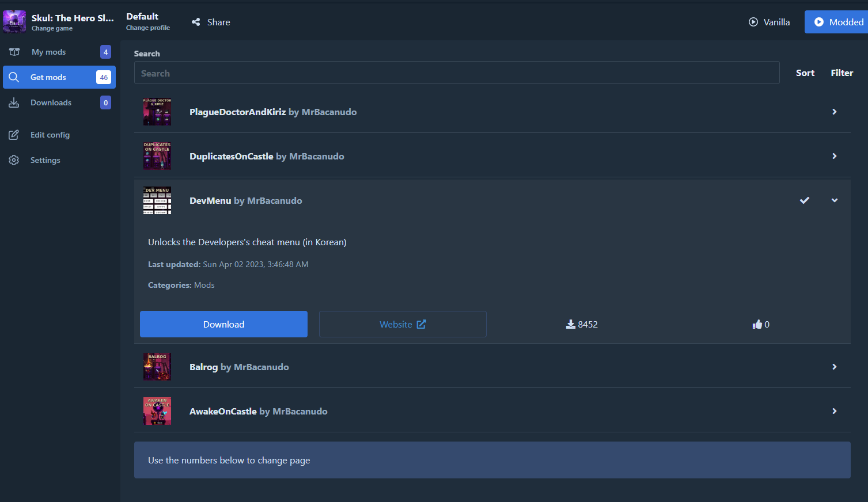The height and width of the screenshot is (502, 868).
Task: Click the Downloads tray icon
Action: [14, 102]
